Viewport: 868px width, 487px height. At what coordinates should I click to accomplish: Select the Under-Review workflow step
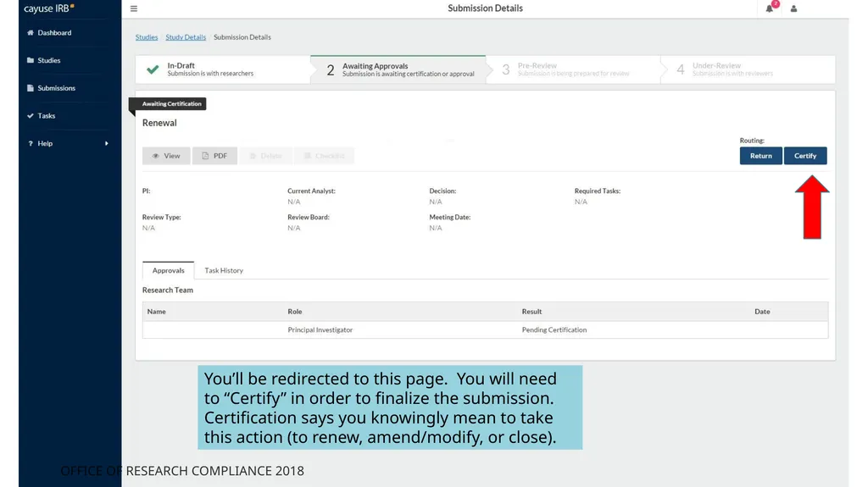(x=748, y=69)
